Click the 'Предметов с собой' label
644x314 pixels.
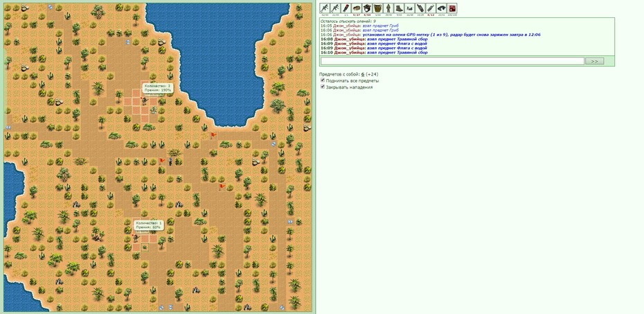coord(339,74)
